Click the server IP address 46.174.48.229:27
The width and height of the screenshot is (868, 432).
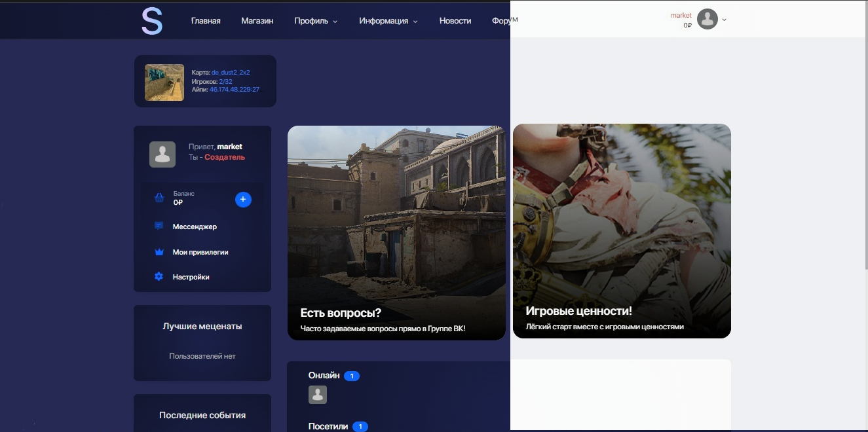coord(235,90)
